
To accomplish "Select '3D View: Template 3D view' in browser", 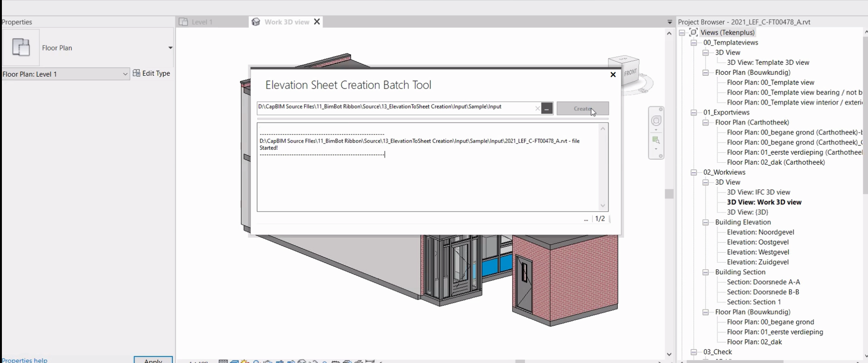I will 768,62.
